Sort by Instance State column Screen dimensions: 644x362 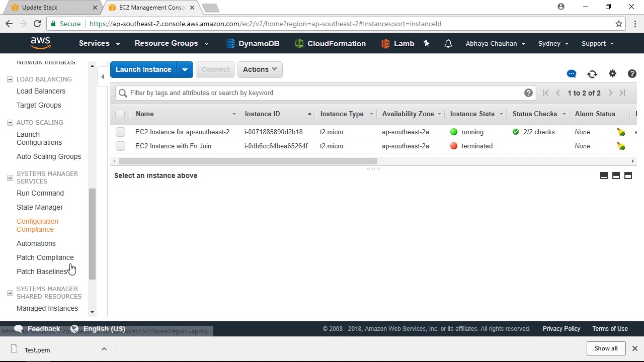coord(476,114)
